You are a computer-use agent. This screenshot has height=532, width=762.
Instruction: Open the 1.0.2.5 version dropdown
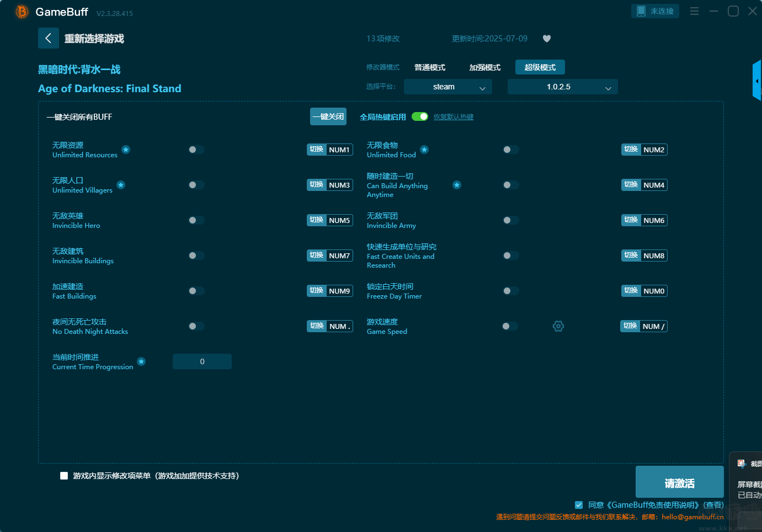[x=563, y=87]
